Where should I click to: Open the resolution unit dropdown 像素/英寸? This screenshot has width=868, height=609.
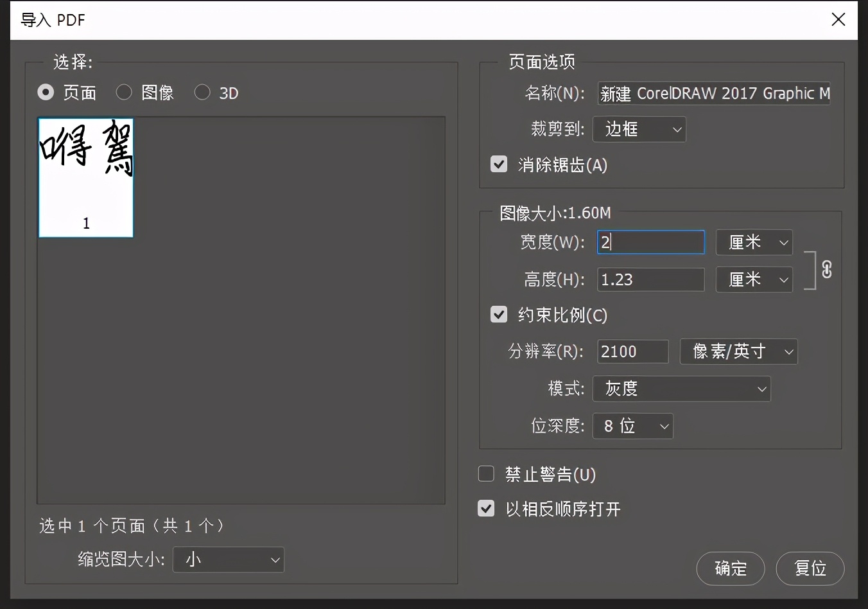[x=739, y=351]
